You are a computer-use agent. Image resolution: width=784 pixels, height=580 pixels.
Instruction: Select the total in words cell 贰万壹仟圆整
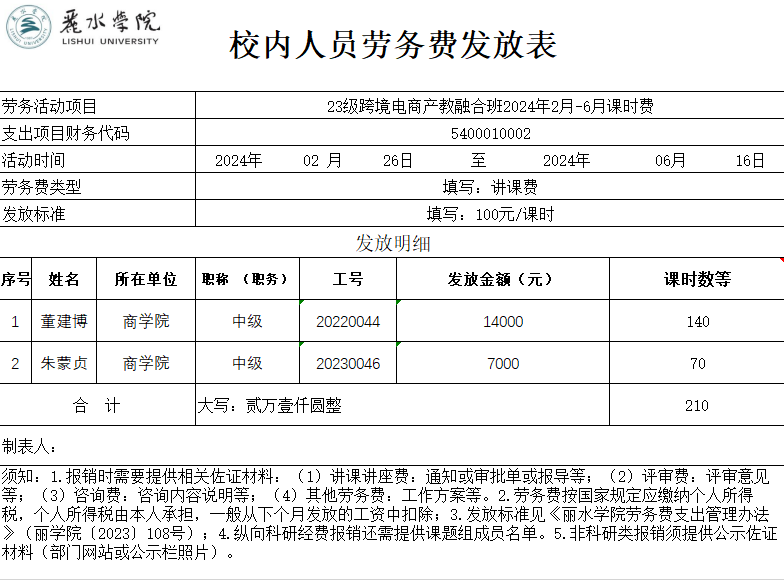point(400,405)
